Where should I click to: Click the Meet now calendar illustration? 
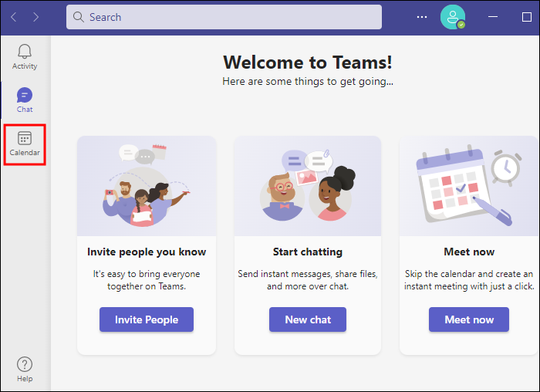469,186
